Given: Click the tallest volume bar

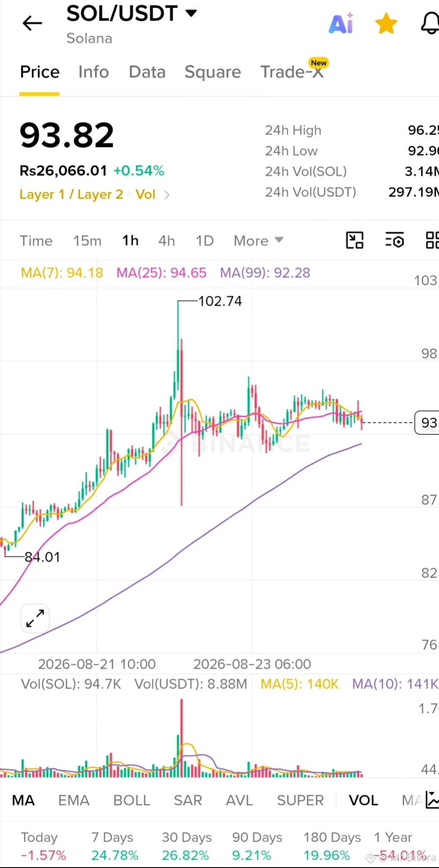Looking at the screenshot, I should [x=182, y=738].
